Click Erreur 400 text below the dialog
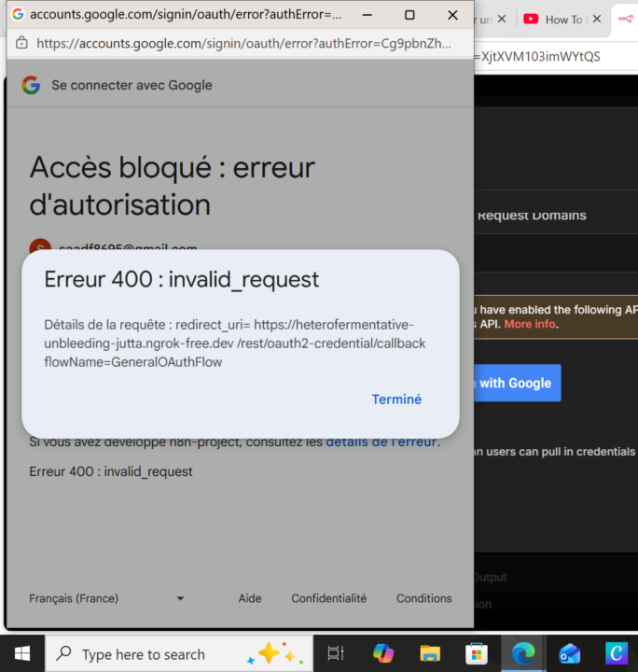The width and height of the screenshot is (638, 672). click(111, 471)
